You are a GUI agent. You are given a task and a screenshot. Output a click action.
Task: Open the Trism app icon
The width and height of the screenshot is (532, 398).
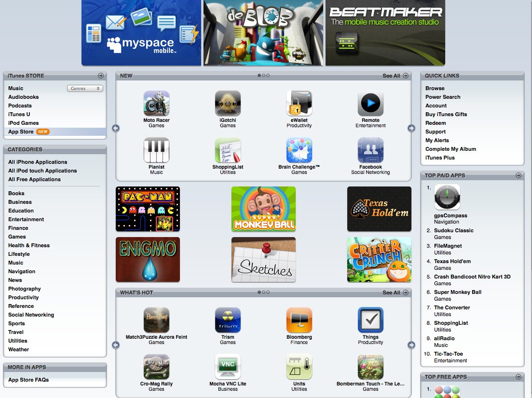[228, 320]
